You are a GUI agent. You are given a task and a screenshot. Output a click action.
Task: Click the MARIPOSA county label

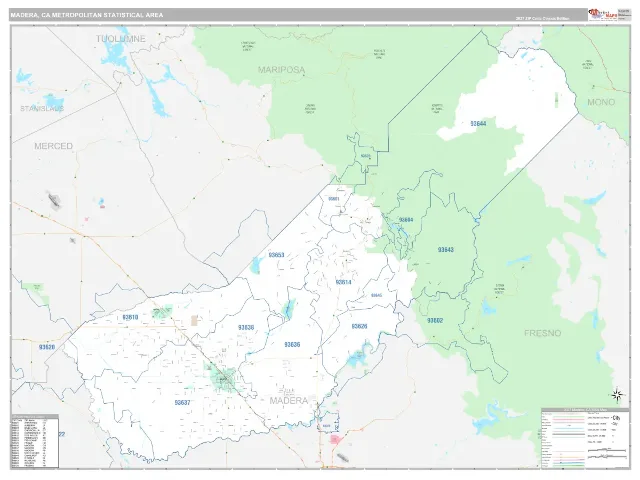282,70
